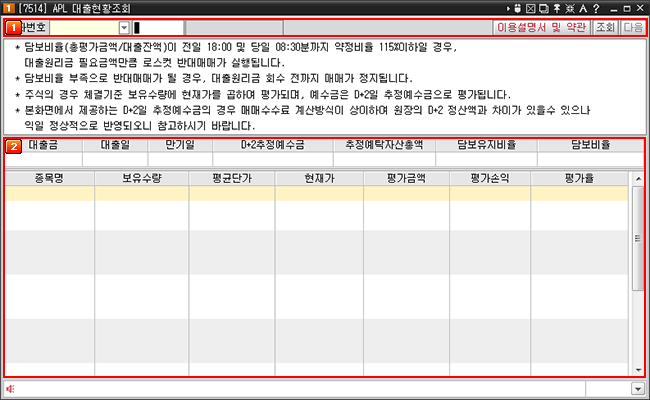Expand the status bar dropdown arrow
The image size is (650, 400).
(637, 388)
